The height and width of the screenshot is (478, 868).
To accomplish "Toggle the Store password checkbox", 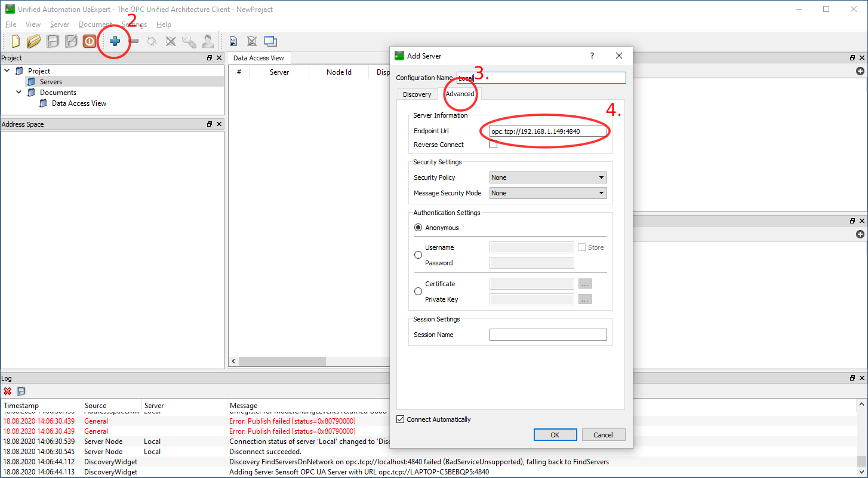I will 581,247.
